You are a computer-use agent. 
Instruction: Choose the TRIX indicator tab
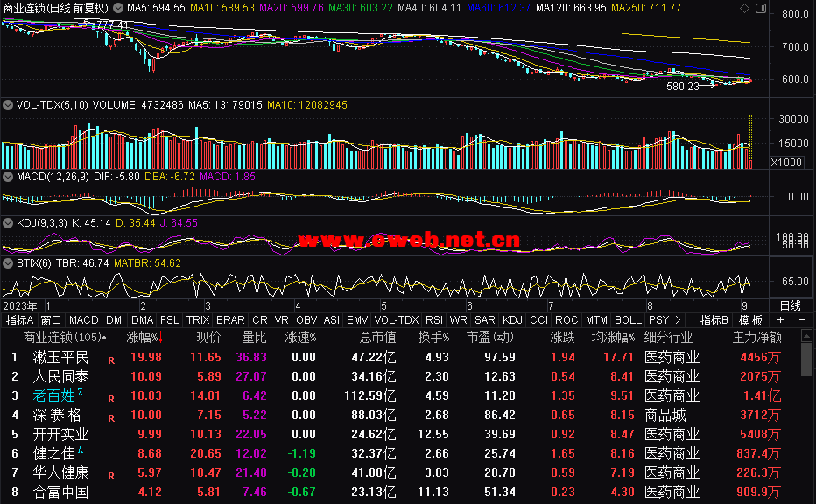(x=198, y=320)
